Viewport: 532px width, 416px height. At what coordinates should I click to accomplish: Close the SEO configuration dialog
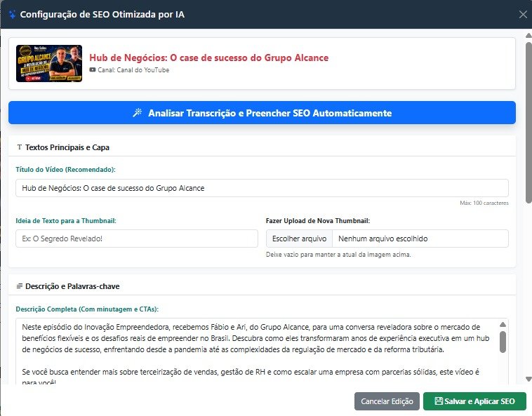[x=523, y=15]
